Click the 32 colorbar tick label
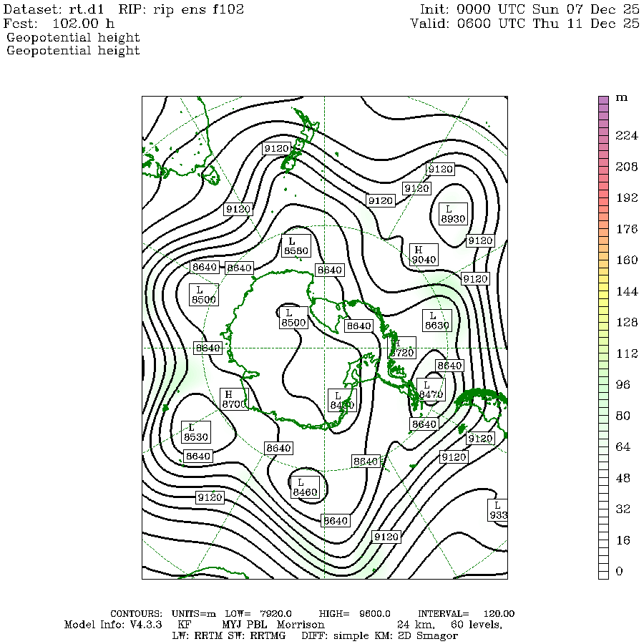 click(x=623, y=509)
